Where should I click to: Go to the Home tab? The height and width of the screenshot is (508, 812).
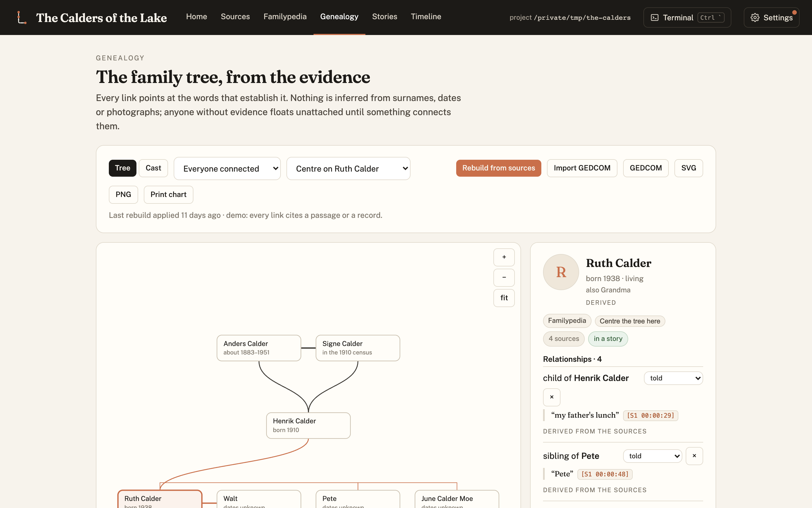[x=197, y=17]
